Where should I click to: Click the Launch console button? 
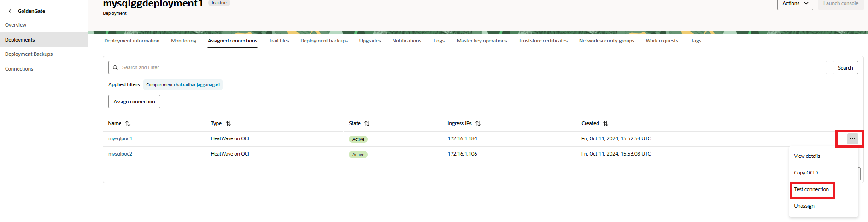coord(840,4)
